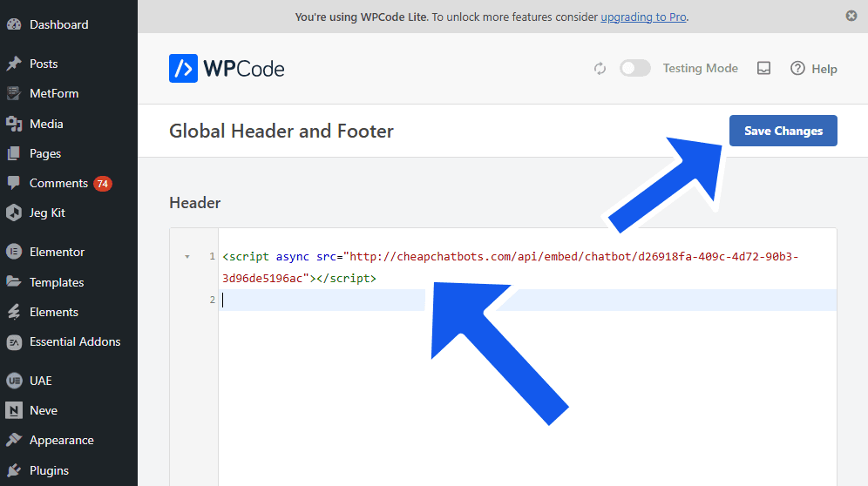Click the Elements sidebar icon
The image size is (868, 486).
[14, 312]
